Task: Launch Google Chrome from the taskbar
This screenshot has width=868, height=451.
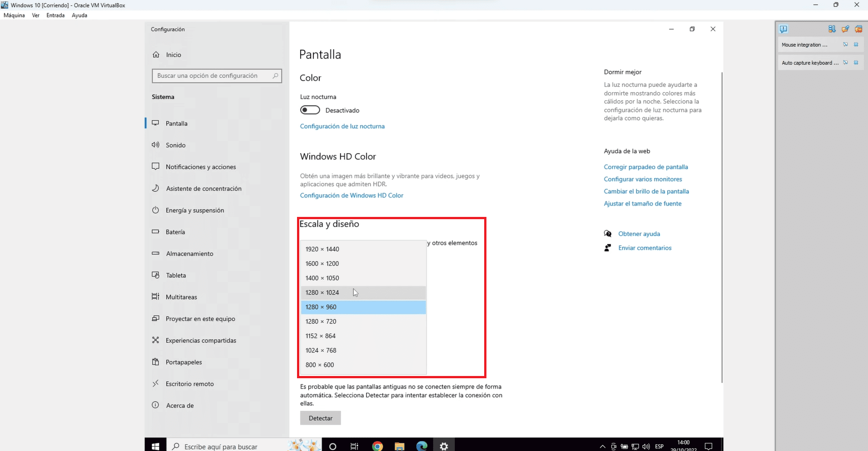Action: (x=377, y=446)
